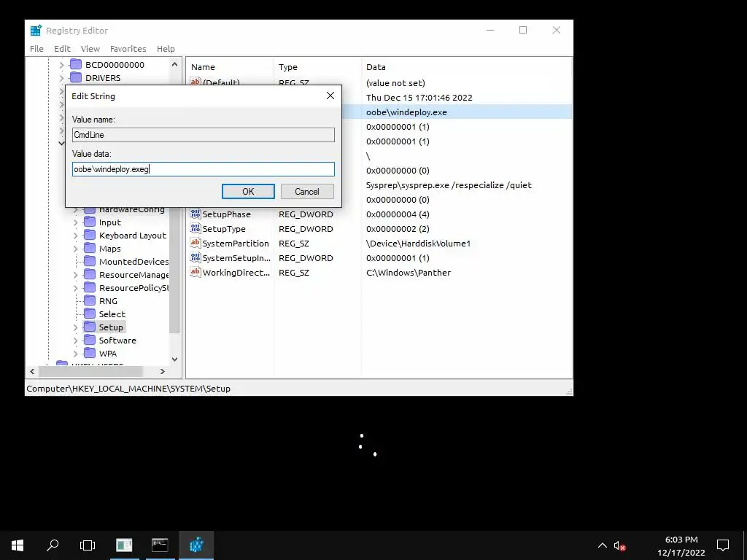The width and height of the screenshot is (747, 560).
Task: Expand the ResourcePolicyStore key
Action: (75, 288)
